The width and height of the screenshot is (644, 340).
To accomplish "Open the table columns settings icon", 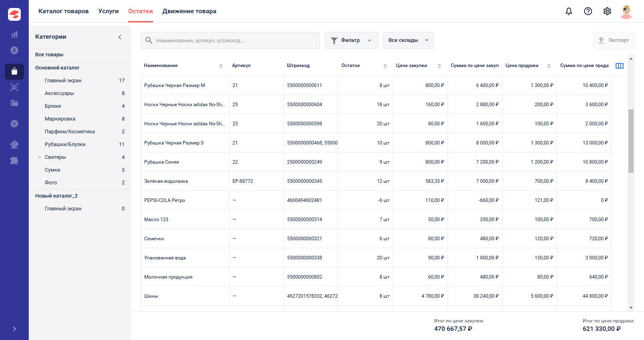I will pos(620,66).
